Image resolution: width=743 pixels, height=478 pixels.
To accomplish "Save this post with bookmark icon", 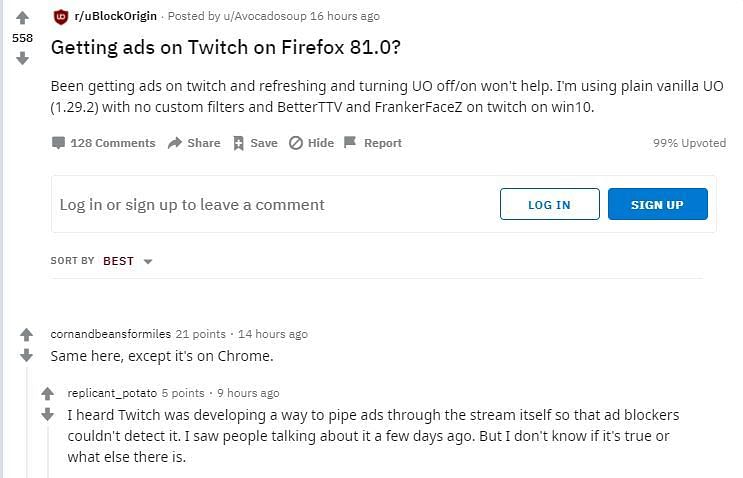I will coord(255,143).
